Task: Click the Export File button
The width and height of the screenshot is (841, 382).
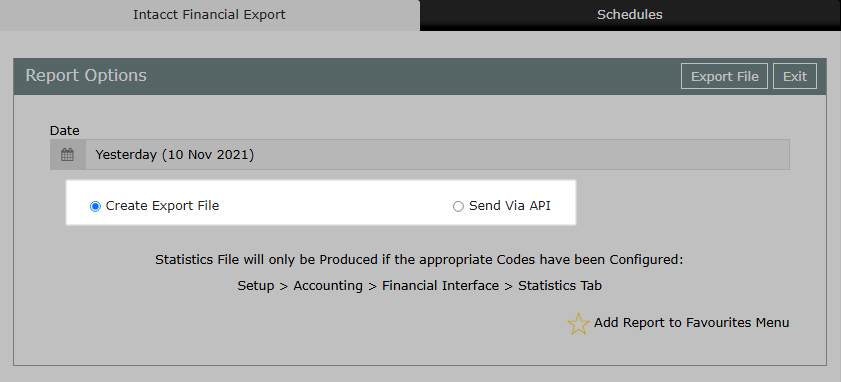Action: (724, 76)
